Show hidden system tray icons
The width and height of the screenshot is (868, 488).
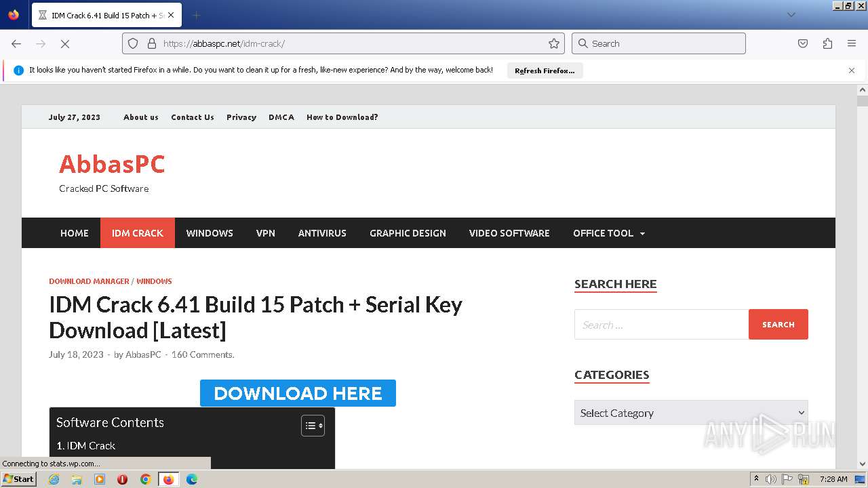[757, 479]
